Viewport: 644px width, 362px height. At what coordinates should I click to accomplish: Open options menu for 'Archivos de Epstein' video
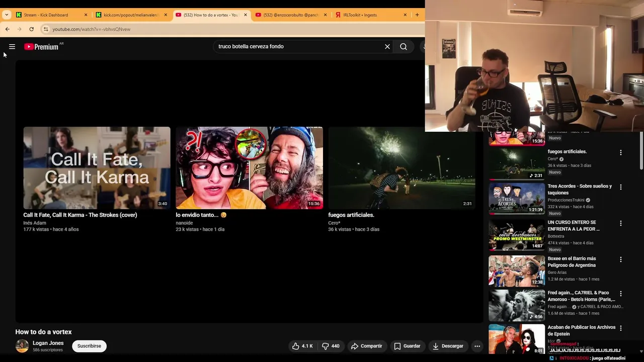[621, 328]
